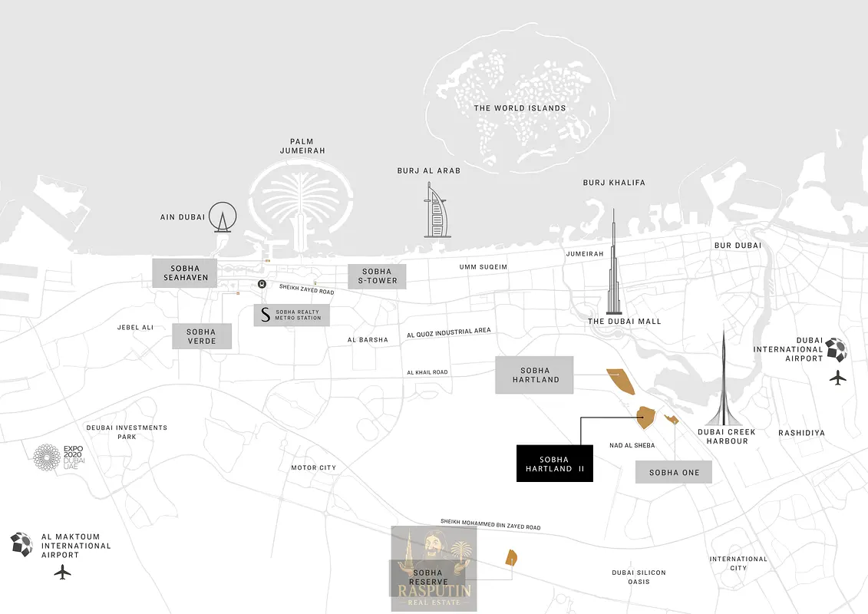
Task: Select the Sobha Verde label box
Action: [202, 337]
